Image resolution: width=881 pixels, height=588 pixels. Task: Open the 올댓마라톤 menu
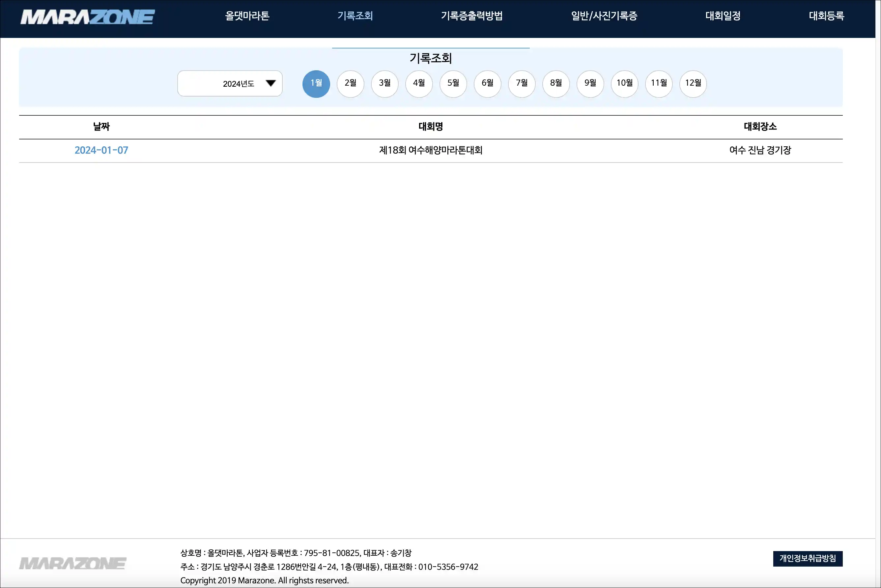[247, 16]
